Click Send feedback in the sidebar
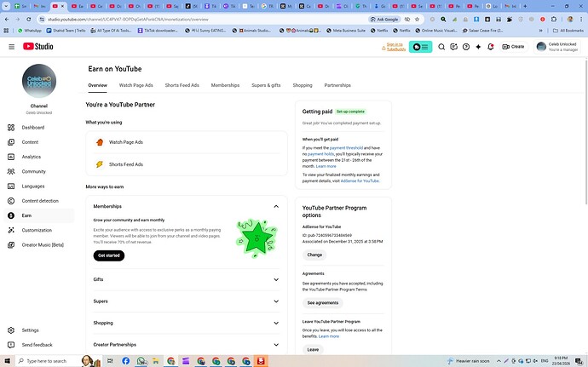This screenshot has width=588, height=367. click(37, 345)
